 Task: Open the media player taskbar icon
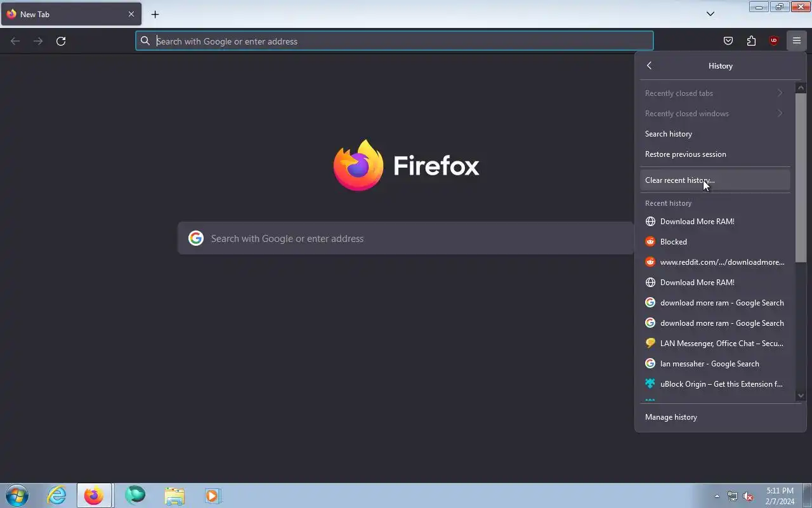click(213, 495)
